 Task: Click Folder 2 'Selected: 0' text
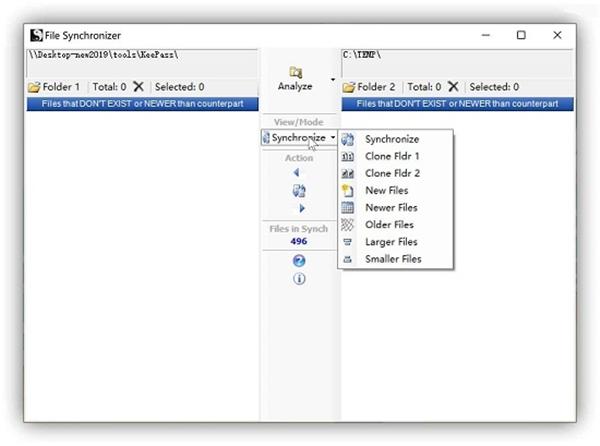494,87
